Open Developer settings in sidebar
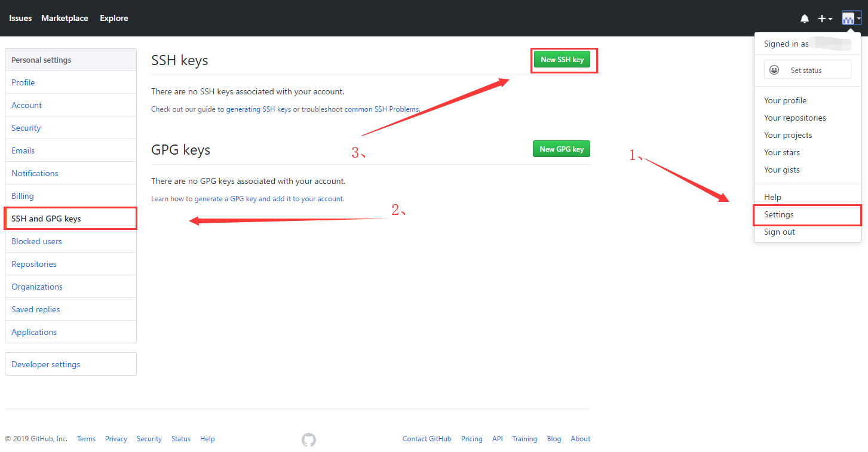Viewport: 868px width, 452px height. pyautogui.click(x=70, y=364)
